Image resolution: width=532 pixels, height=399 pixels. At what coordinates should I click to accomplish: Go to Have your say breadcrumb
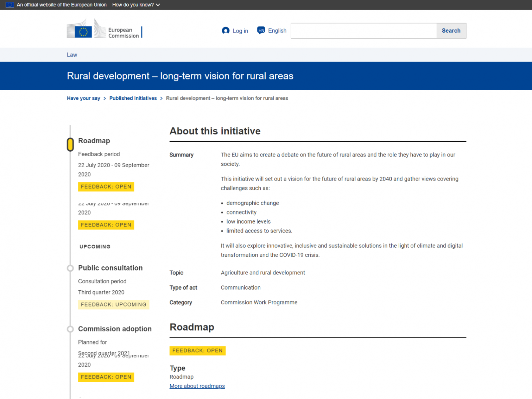pos(83,98)
